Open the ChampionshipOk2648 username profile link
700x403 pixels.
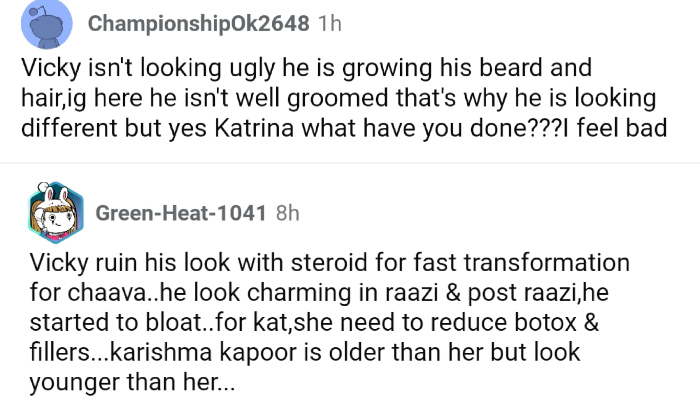coord(199,25)
